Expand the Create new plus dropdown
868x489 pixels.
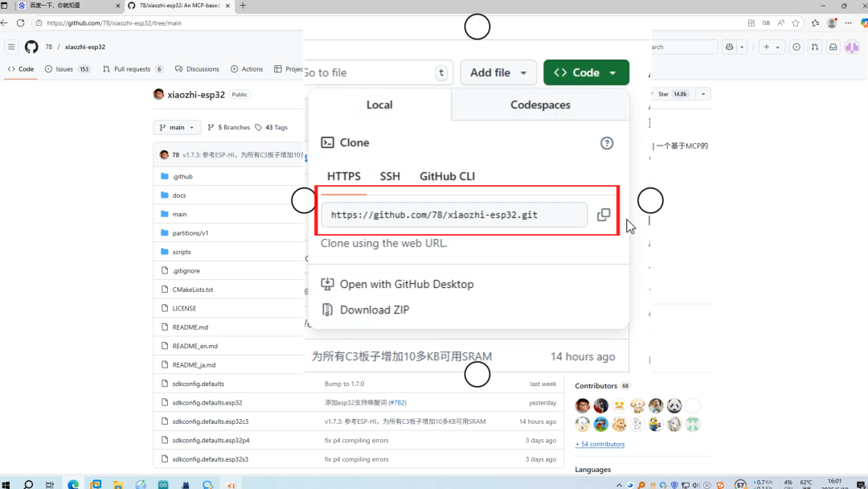click(772, 47)
